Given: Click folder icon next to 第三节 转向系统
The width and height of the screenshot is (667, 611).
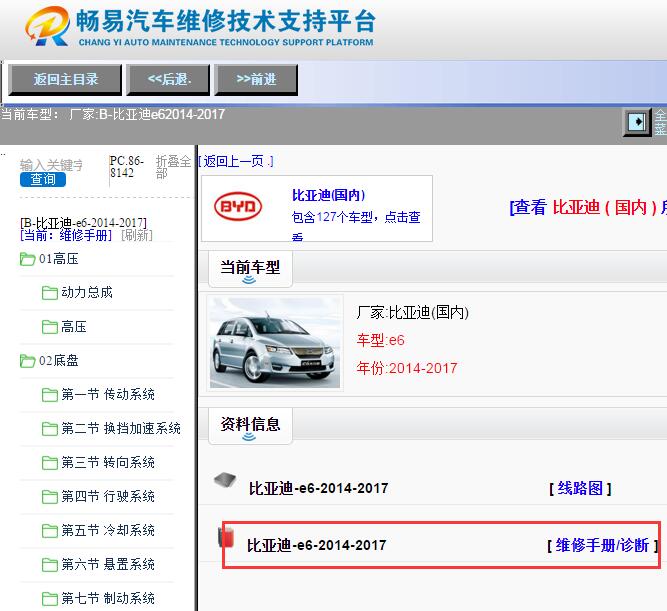Looking at the screenshot, I should 50,463.
